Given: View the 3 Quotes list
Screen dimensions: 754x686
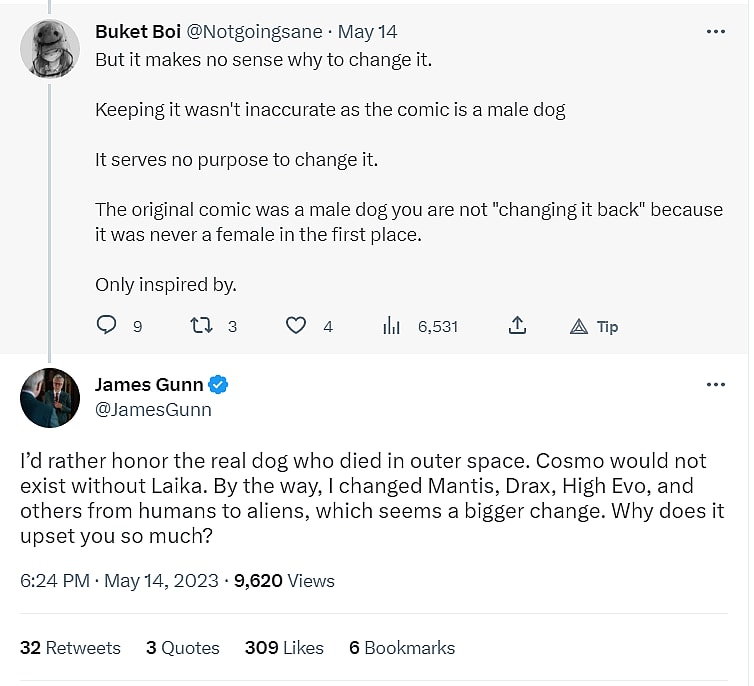Looking at the screenshot, I should tap(182, 648).
